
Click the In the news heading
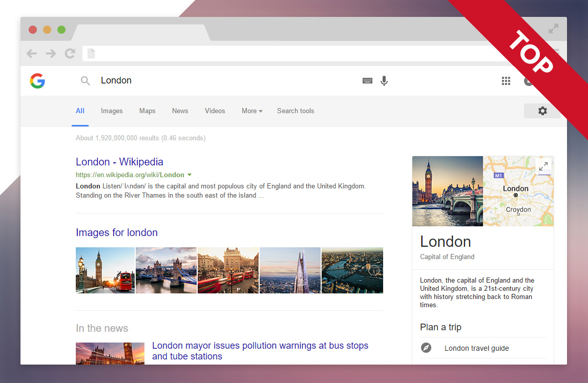pos(102,328)
